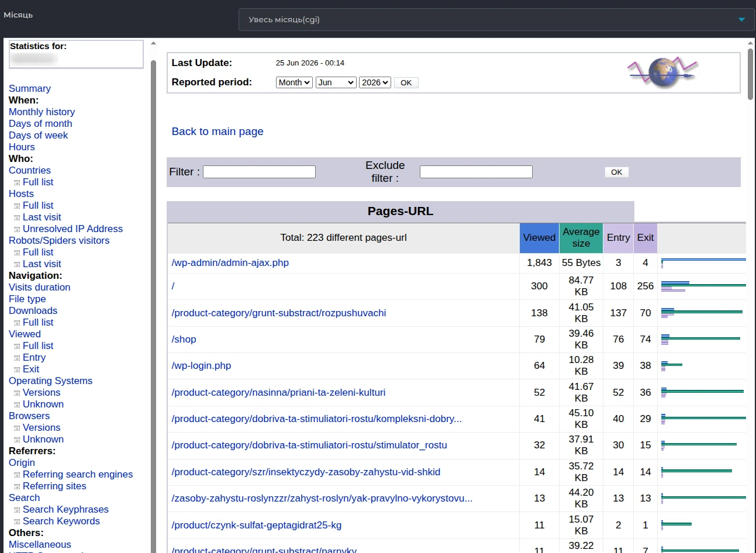756x553 pixels.
Task: Open the /shop page link
Action: click(184, 339)
